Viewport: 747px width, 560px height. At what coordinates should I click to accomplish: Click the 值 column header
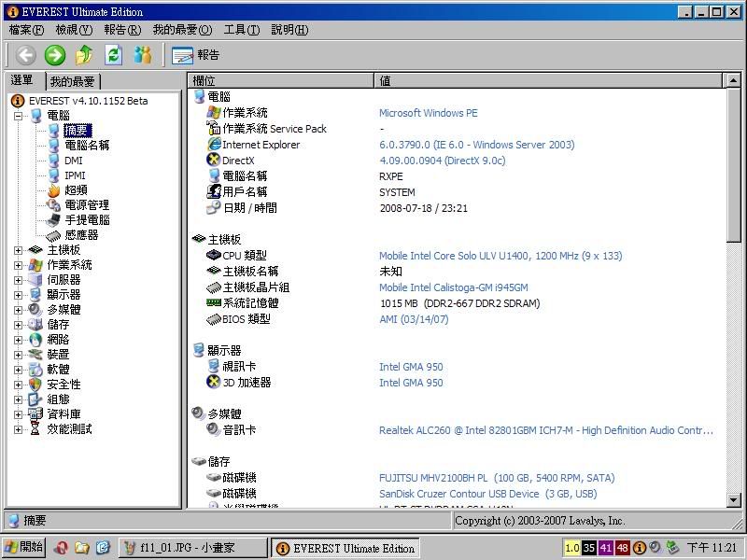pos(549,81)
